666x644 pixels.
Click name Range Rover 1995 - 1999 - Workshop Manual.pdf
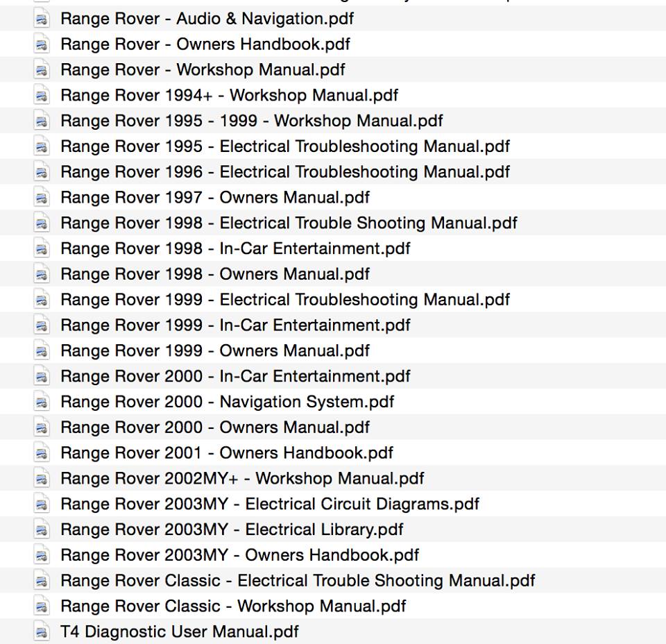(x=252, y=121)
